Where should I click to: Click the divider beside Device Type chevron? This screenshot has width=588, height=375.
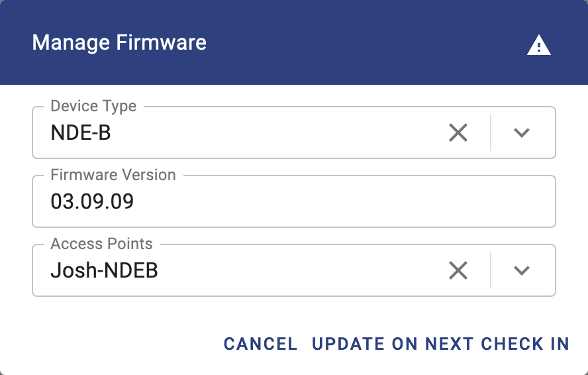click(x=491, y=133)
